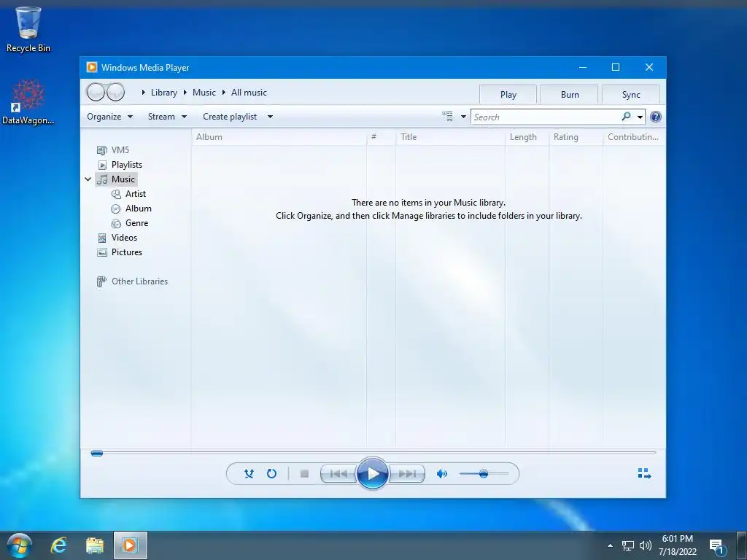This screenshot has width=747, height=560.
Task: Select Artist under Music
Action: [128, 194]
